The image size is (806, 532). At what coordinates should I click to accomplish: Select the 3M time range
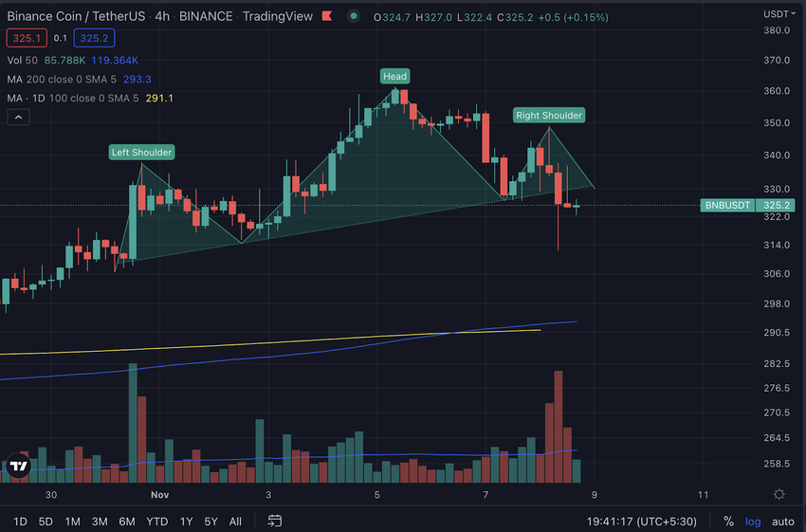[100, 522]
